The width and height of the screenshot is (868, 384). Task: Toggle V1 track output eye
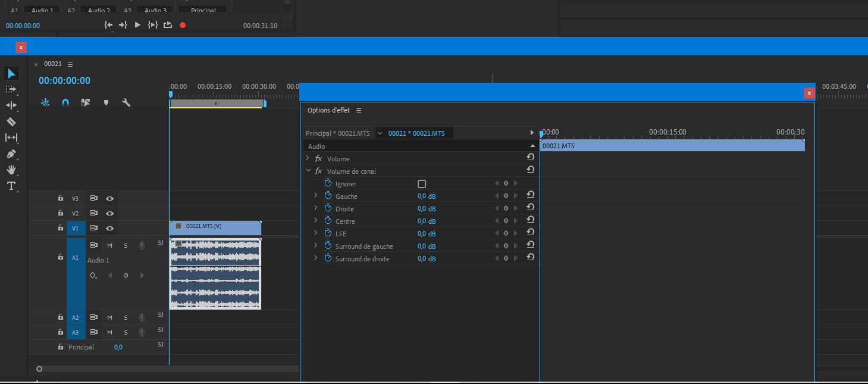(x=109, y=228)
